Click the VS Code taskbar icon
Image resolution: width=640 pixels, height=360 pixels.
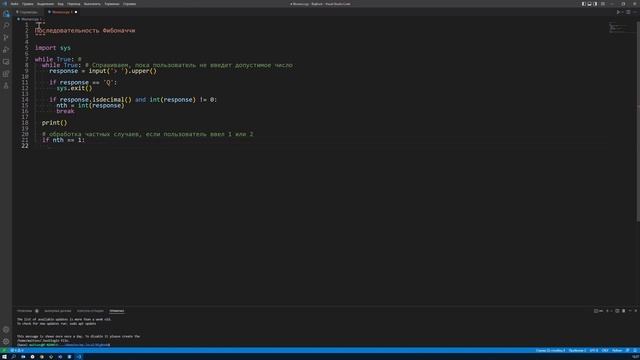pyautogui.click(x=79, y=357)
